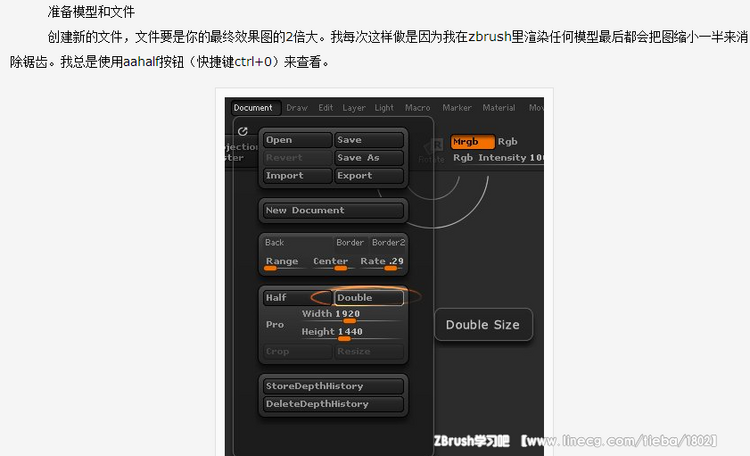
Task: Open the Layer menu
Action: pyautogui.click(x=354, y=108)
